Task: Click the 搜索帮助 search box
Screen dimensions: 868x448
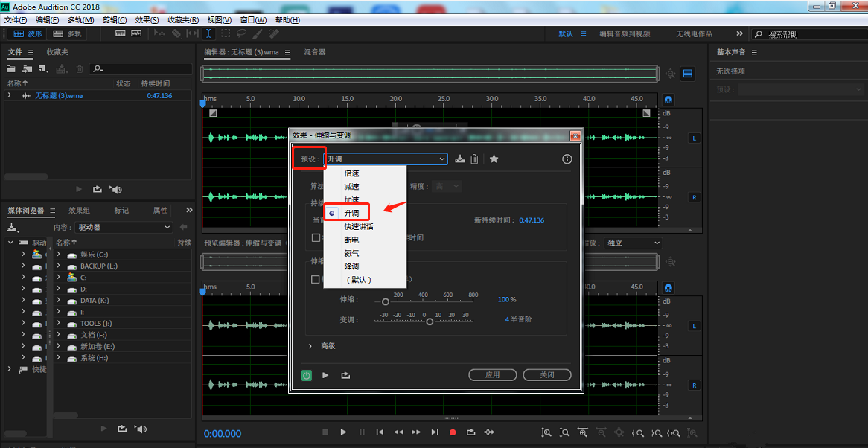Action: (x=808, y=34)
